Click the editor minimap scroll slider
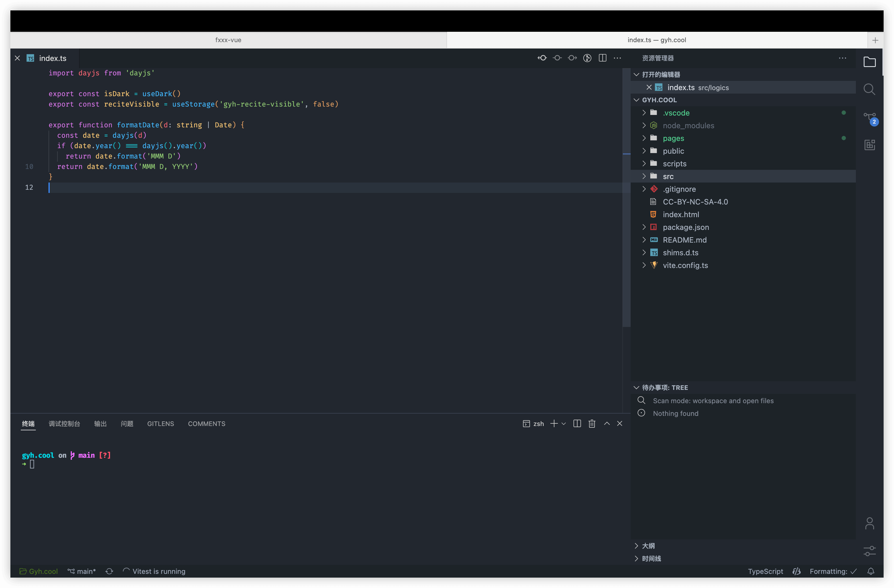This screenshot has width=894, height=588. [626, 197]
